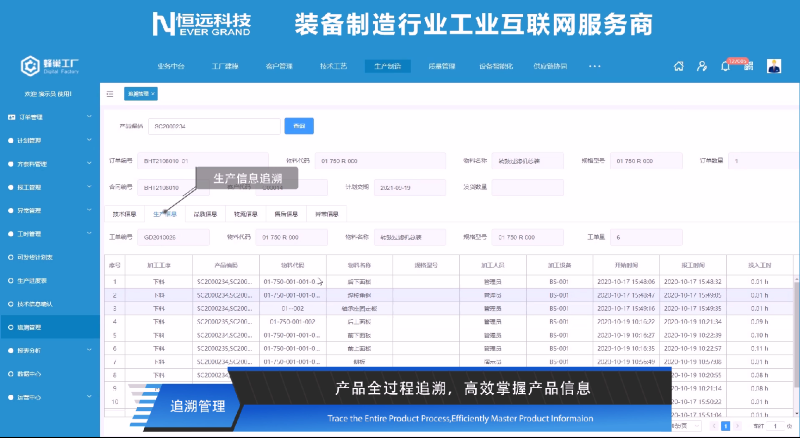
Task: Open the home icon in the header
Action: [x=679, y=66]
